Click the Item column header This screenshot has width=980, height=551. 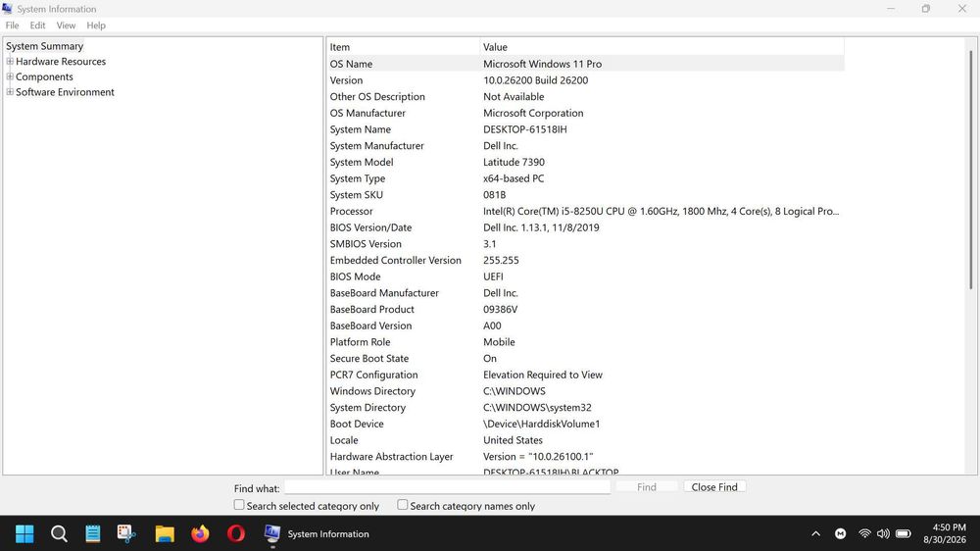coord(403,47)
